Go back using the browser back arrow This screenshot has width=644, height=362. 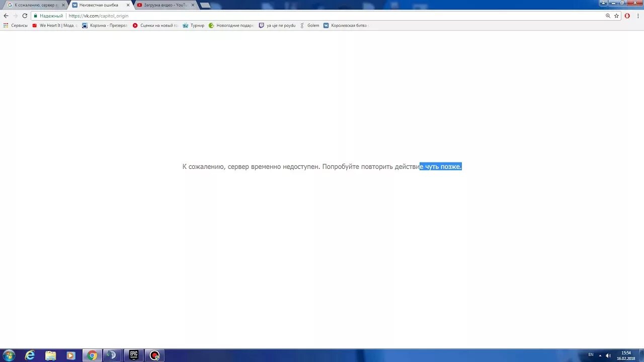[x=6, y=16]
